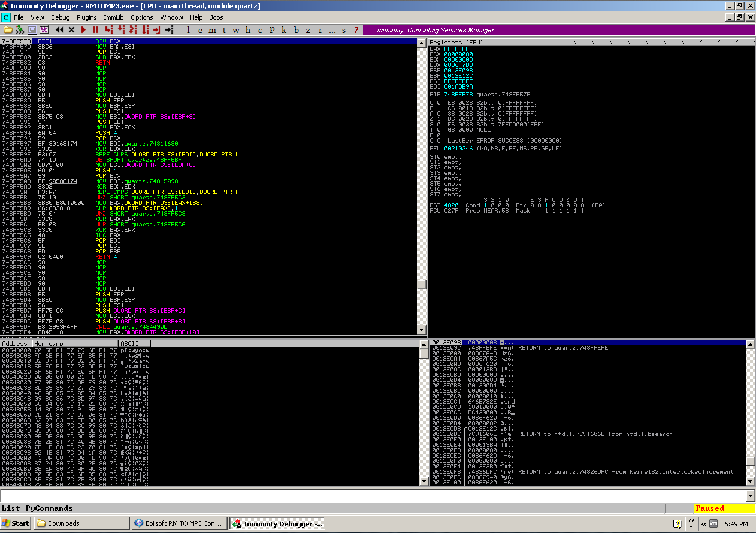
Task: Click the 'z' toolbar button
Action: point(307,30)
